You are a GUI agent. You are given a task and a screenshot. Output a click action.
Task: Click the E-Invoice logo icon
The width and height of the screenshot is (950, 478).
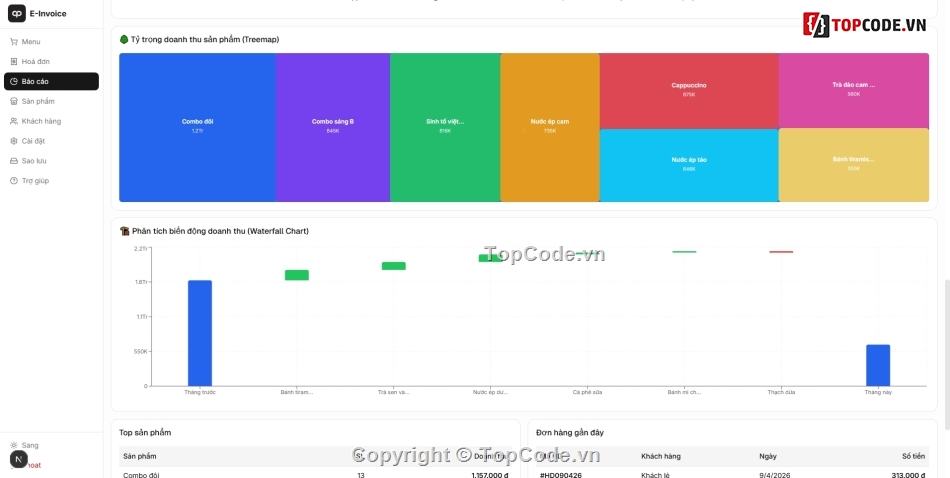(x=17, y=14)
